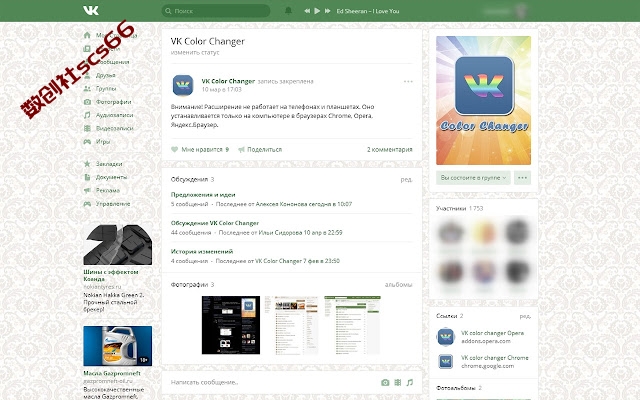
Task: Skip to next audio track
Action: (327, 11)
